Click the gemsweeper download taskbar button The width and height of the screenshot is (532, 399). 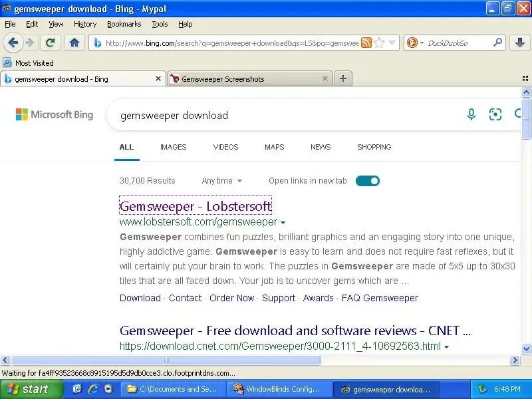pyautogui.click(x=387, y=389)
